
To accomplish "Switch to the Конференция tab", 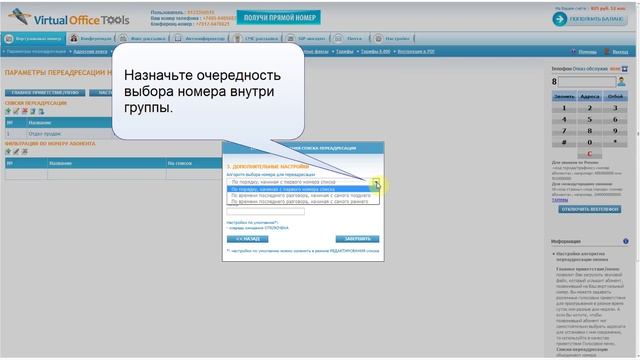I will click(x=91, y=39).
